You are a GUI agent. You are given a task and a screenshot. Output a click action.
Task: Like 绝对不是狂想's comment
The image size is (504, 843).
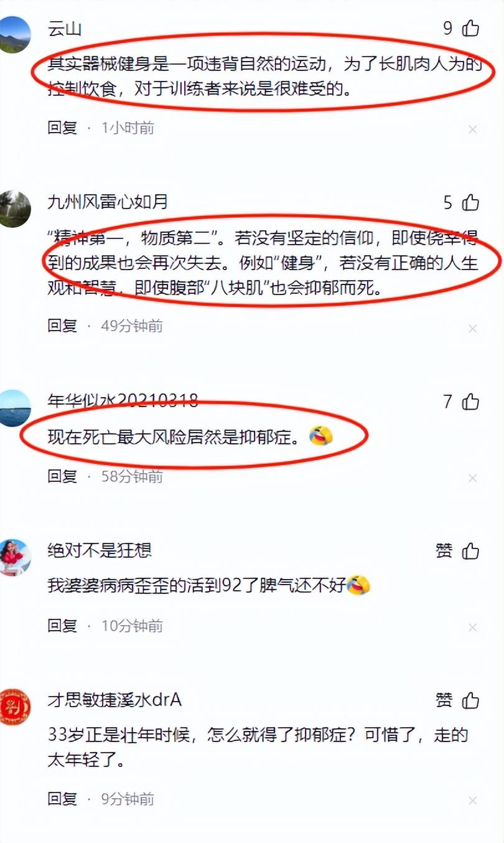click(x=470, y=551)
